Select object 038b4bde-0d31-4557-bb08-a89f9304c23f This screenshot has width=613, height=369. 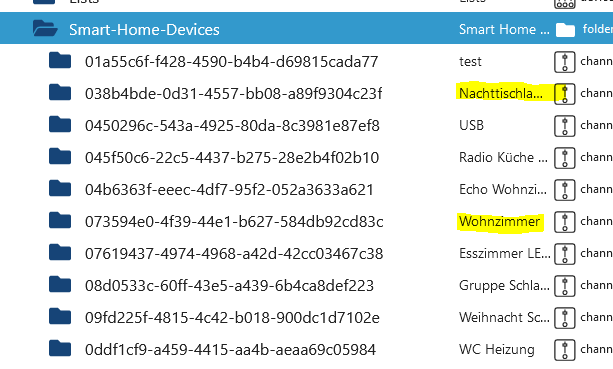[233, 94]
